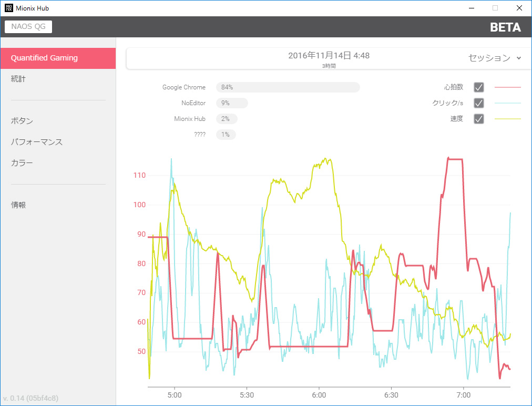The image size is (532, 406).
Task: Open the Quantified Gaming section
Action: [x=58, y=58]
